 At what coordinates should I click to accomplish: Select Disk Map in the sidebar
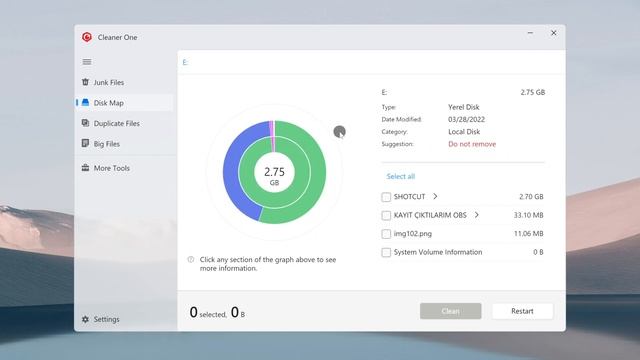click(124, 103)
